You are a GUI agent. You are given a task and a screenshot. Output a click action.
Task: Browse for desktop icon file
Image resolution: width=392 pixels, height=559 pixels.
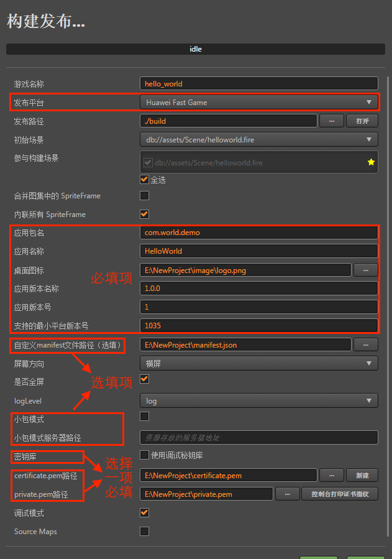[366, 270]
